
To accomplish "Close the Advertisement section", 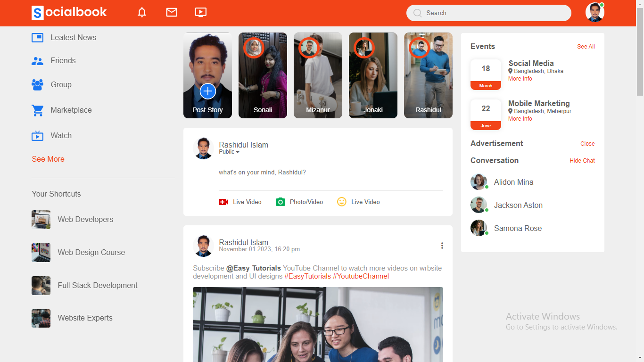I will pyautogui.click(x=587, y=144).
